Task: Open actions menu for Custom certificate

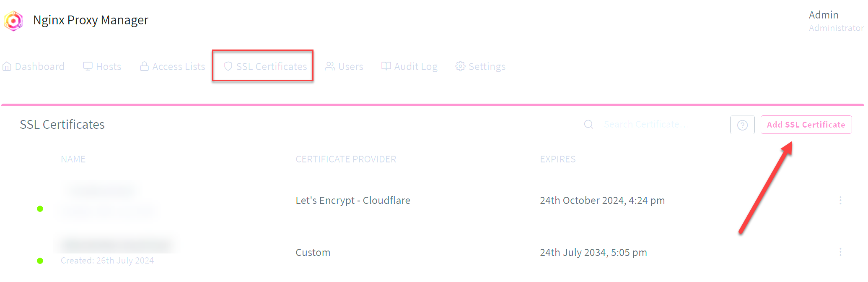Action: [840, 252]
